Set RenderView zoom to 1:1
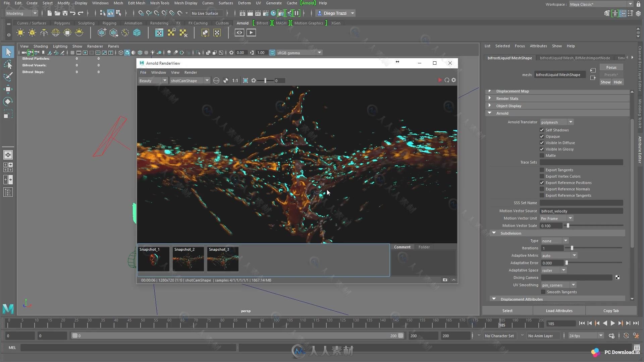This screenshot has height=362, width=644. (x=235, y=80)
